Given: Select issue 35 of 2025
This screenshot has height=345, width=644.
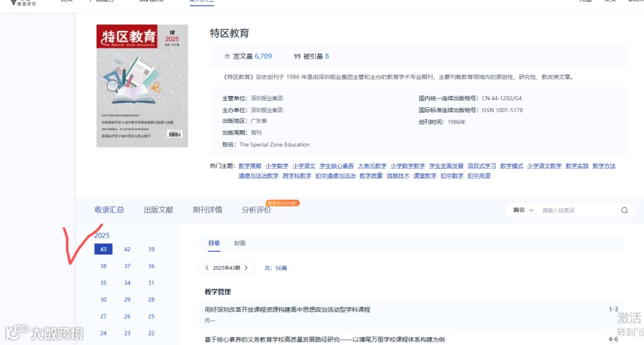Looking at the screenshot, I should (x=104, y=283).
